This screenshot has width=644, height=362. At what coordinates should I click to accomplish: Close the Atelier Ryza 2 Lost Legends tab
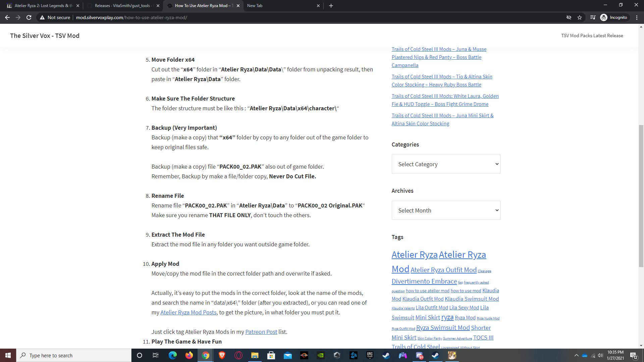[78, 6]
